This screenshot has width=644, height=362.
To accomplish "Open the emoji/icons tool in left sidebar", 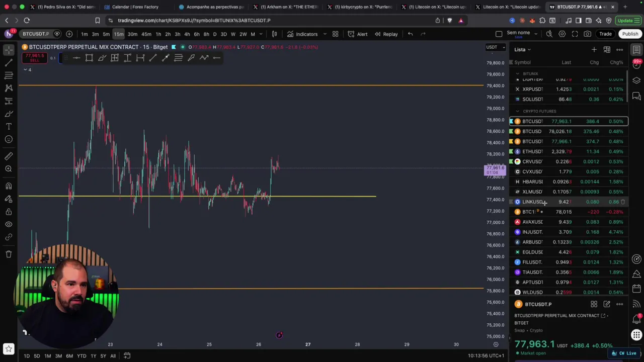I will tap(9, 139).
